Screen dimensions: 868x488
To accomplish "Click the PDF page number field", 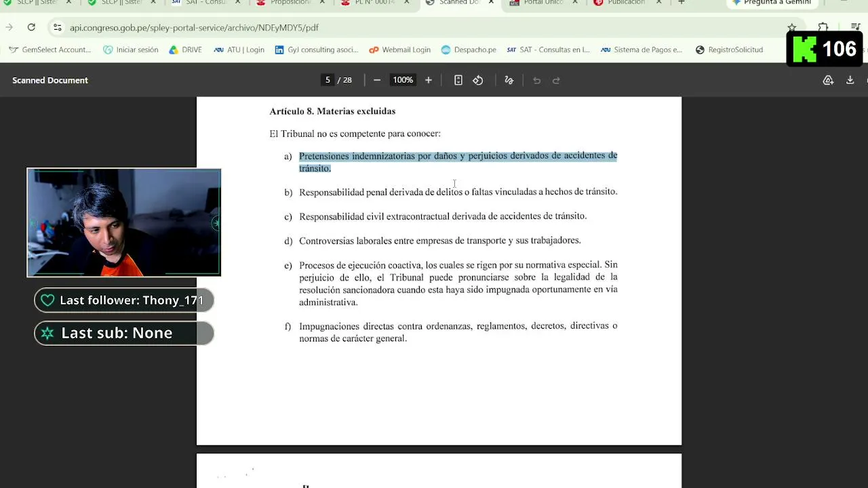I will pos(328,80).
